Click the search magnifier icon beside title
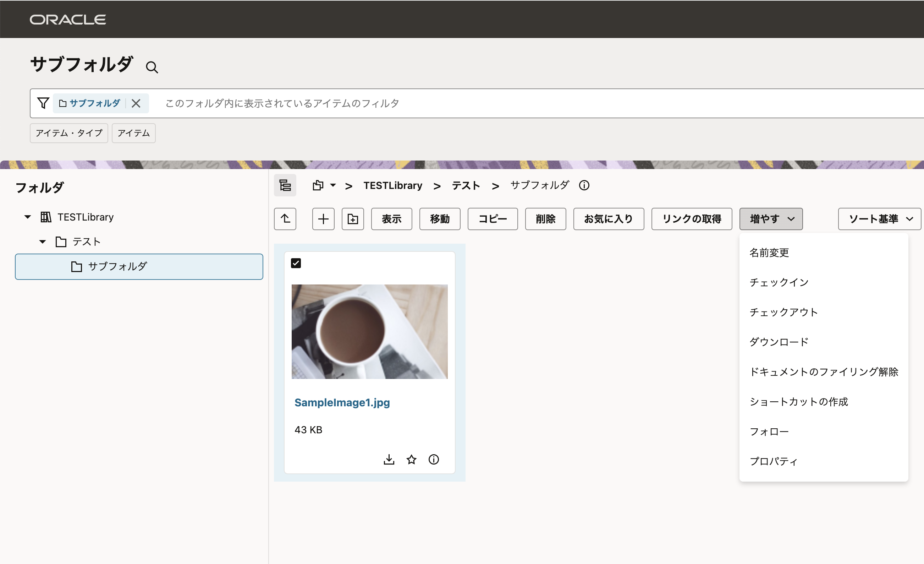The image size is (924, 564). [152, 67]
